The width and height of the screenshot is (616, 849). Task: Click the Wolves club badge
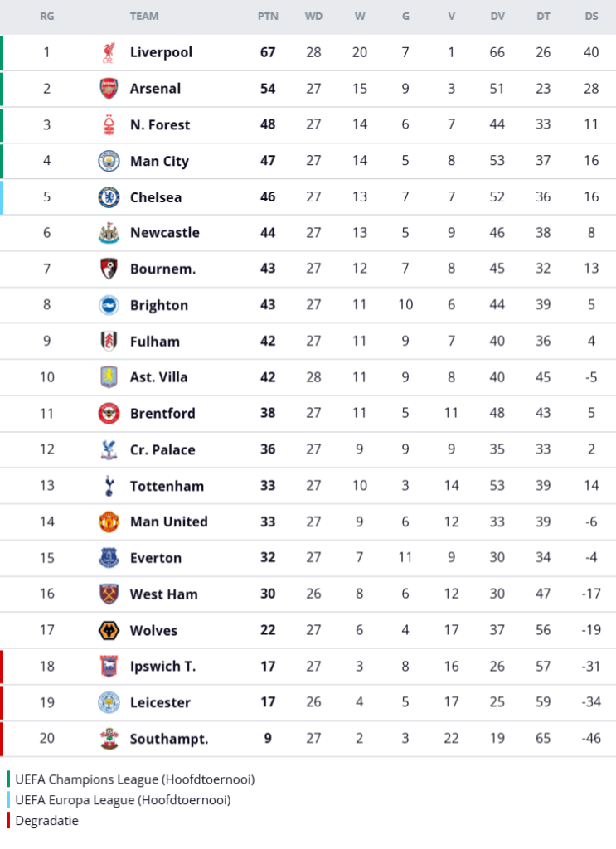[x=109, y=630]
